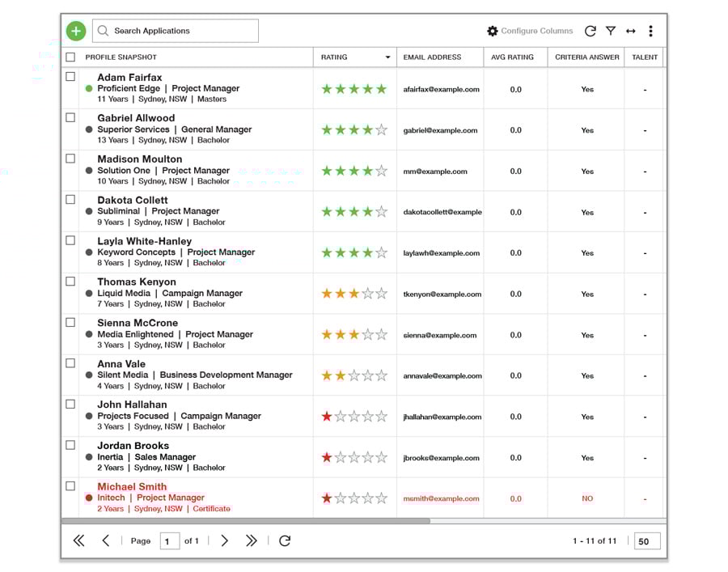This screenshot has width=728, height=572.
Task: Check the Gabriel Allwood row checkbox
Action: pyautogui.click(x=70, y=117)
